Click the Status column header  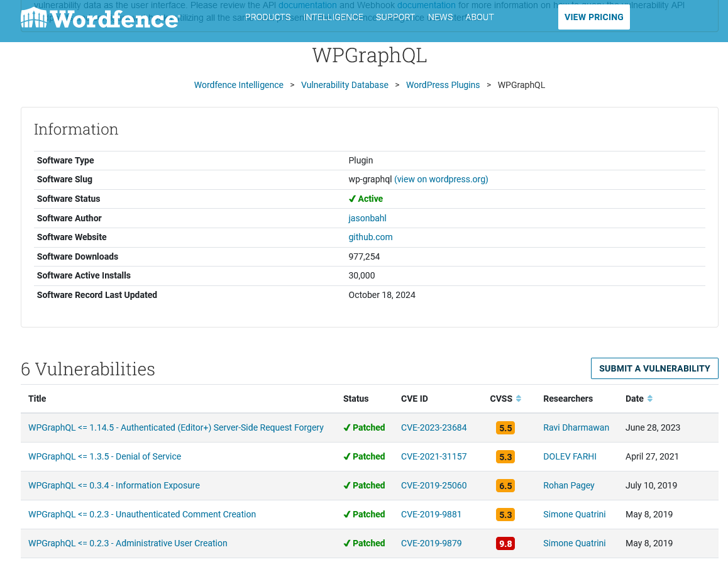(x=356, y=399)
